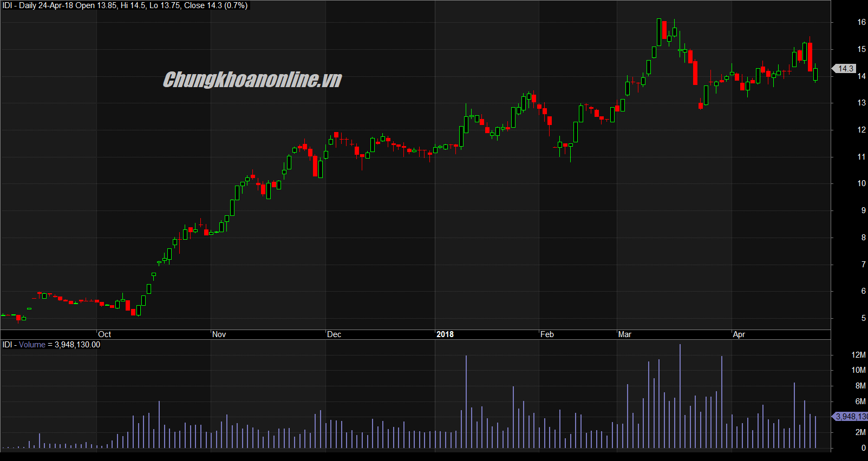Click the Dec label on time axis

coord(334,334)
